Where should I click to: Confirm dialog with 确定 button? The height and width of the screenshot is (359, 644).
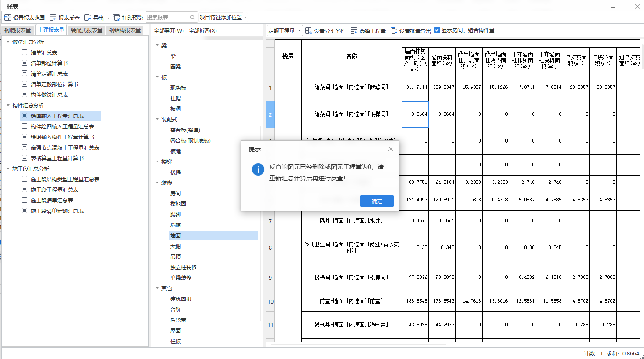377,201
